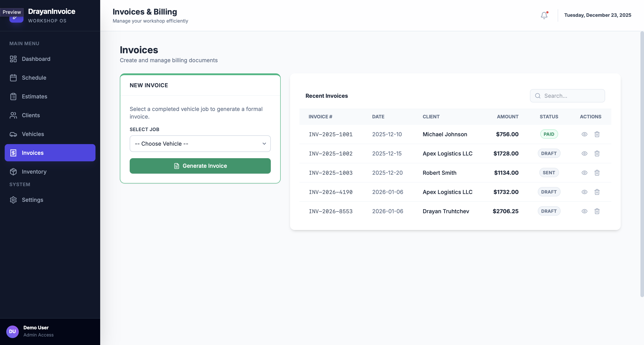This screenshot has height=345, width=644.
Task: Select invoice number INV-2025-1003
Action: (x=330, y=173)
